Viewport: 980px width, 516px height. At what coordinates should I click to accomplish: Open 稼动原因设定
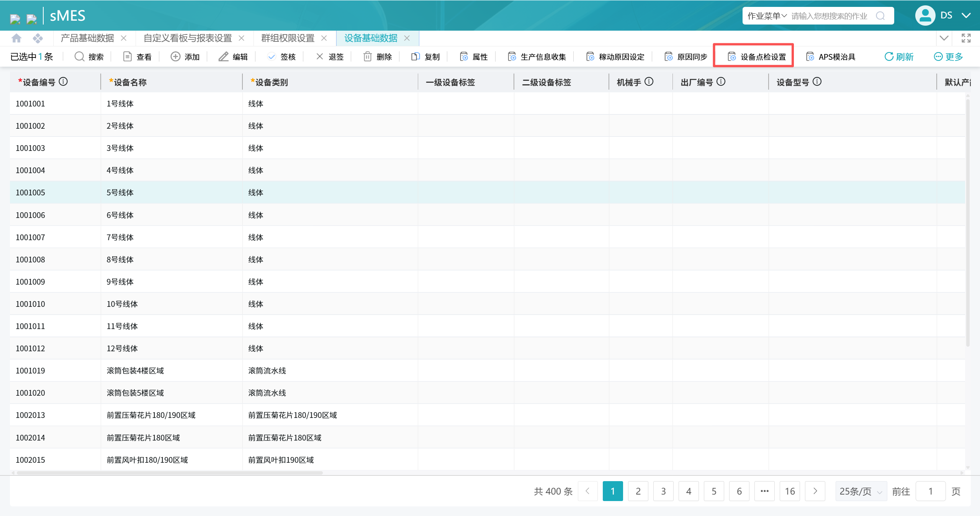tap(615, 57)
